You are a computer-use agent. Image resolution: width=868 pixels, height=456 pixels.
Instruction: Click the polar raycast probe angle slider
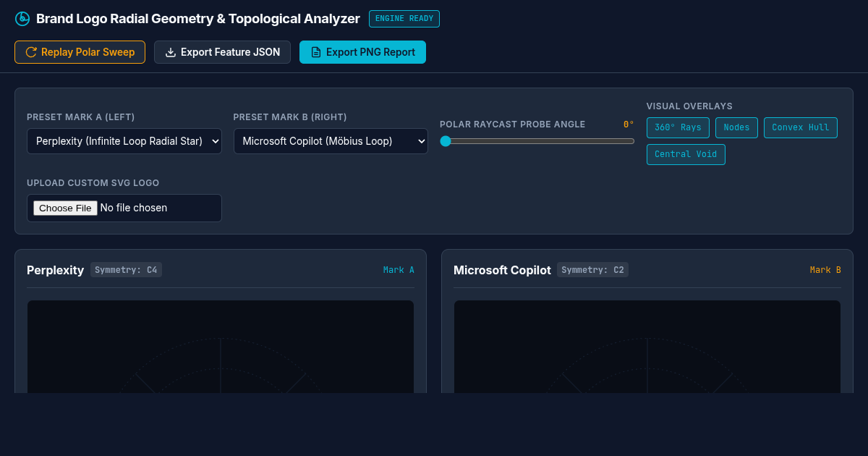537,141
